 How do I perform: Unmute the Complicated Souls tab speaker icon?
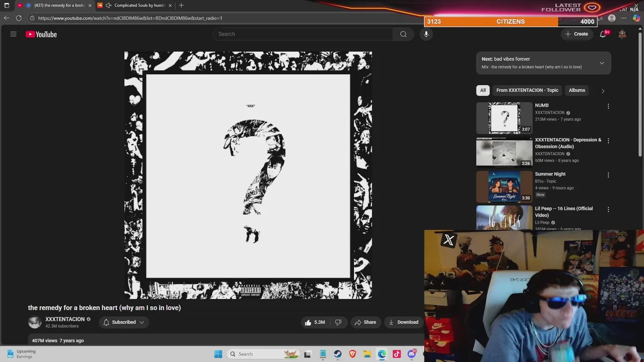[x=108, y=5]
